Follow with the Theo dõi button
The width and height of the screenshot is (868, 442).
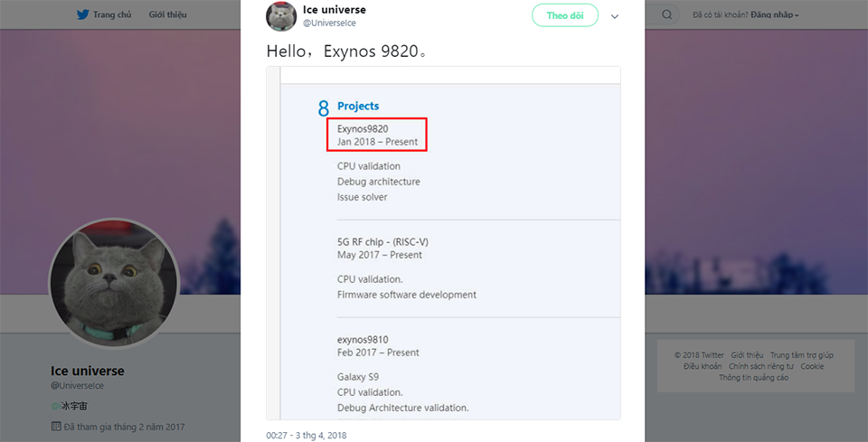click(x=565, y=15)
